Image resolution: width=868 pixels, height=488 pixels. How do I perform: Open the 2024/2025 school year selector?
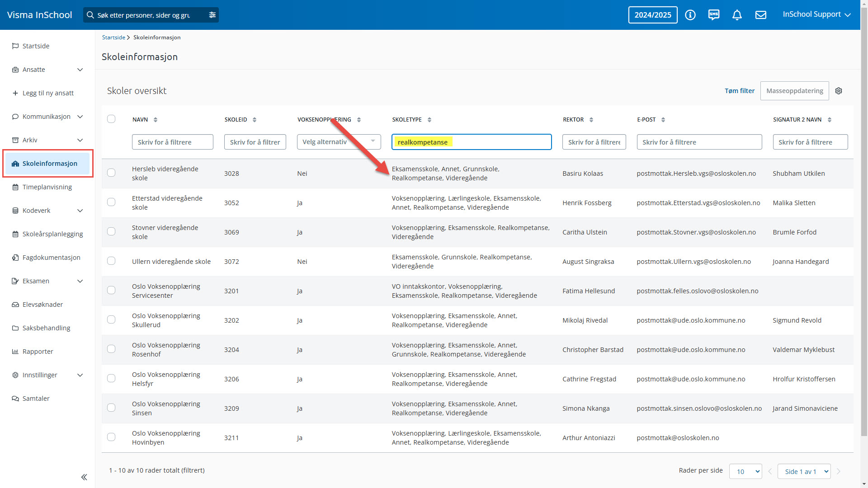653,15
